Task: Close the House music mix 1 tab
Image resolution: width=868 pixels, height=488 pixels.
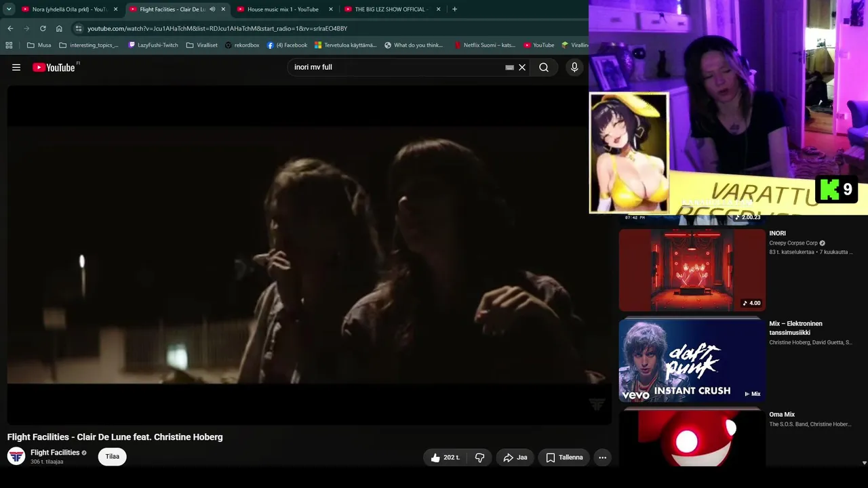Action: [331, 9]
